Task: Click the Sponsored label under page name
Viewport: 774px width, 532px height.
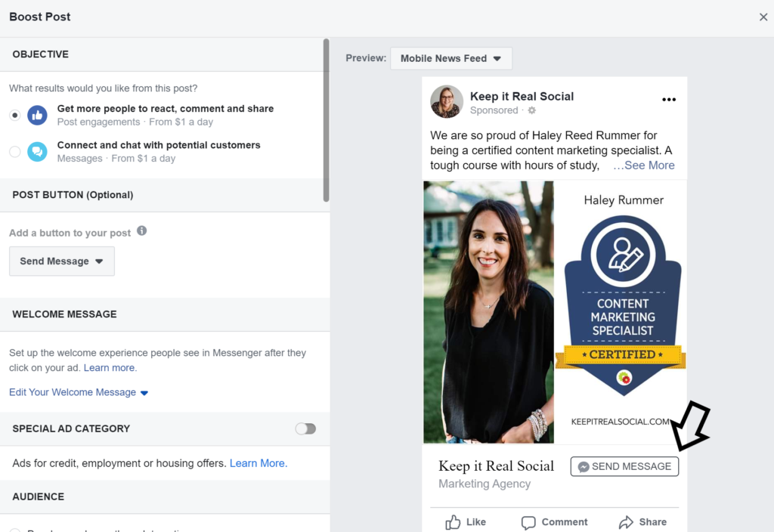Action: (494, 110)
